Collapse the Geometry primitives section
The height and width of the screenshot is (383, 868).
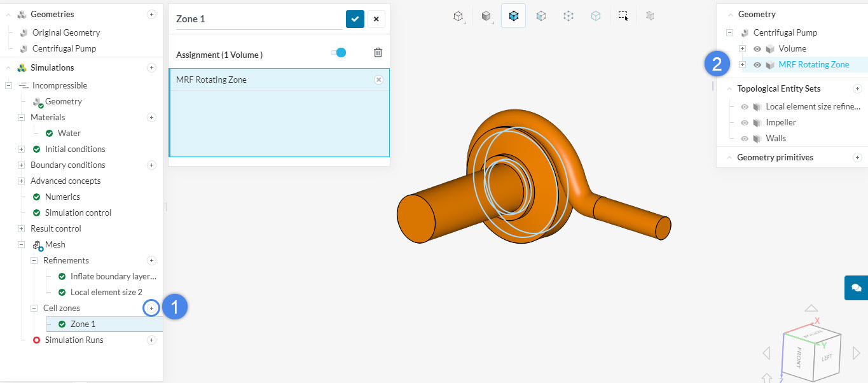(729, 157)
